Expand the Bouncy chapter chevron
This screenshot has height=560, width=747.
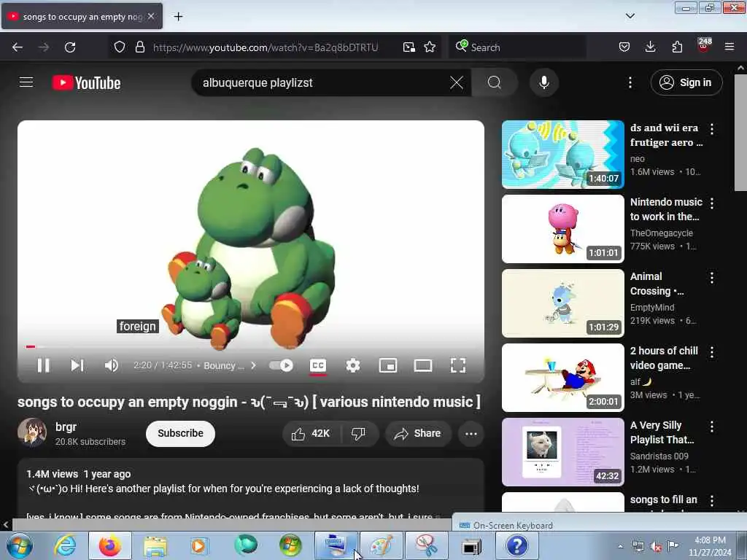[253, 365]
